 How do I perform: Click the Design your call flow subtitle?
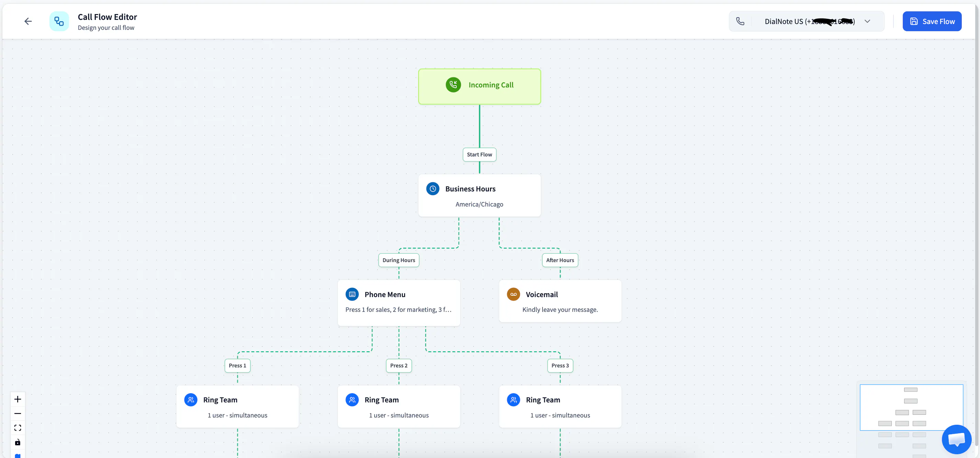tap(106, 28)
